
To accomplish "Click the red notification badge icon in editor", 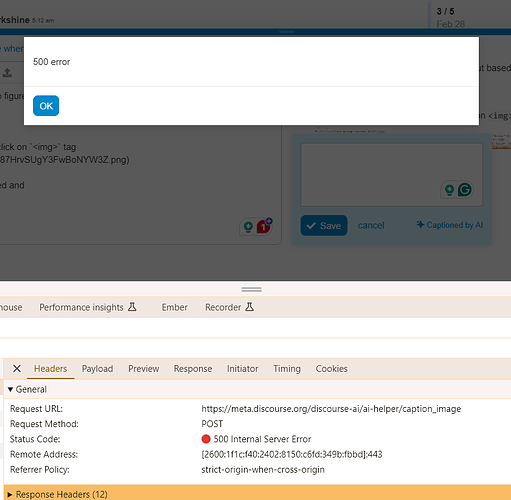I will pos(264,226).
